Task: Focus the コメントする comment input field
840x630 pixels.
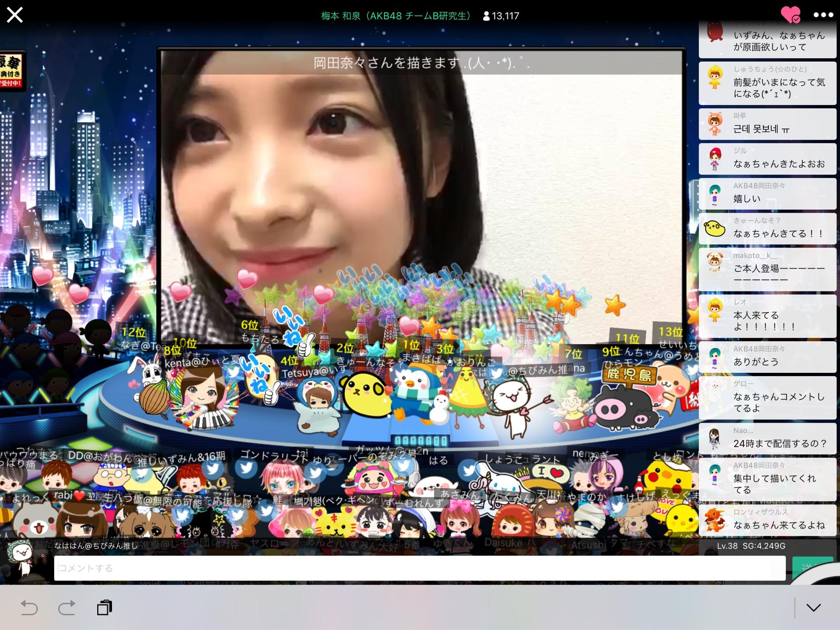Action: tap(419, 568)
